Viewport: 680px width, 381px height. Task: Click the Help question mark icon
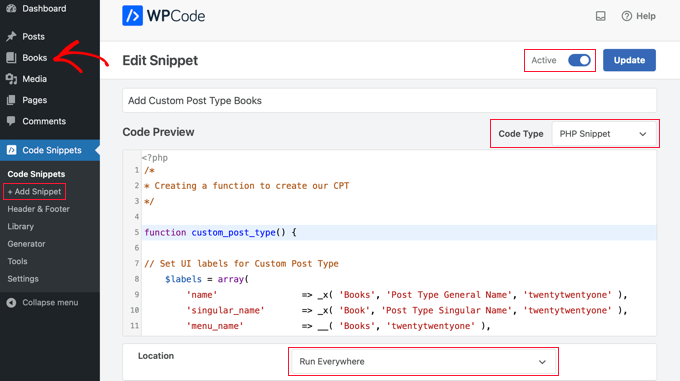click(x=626, y=16)
